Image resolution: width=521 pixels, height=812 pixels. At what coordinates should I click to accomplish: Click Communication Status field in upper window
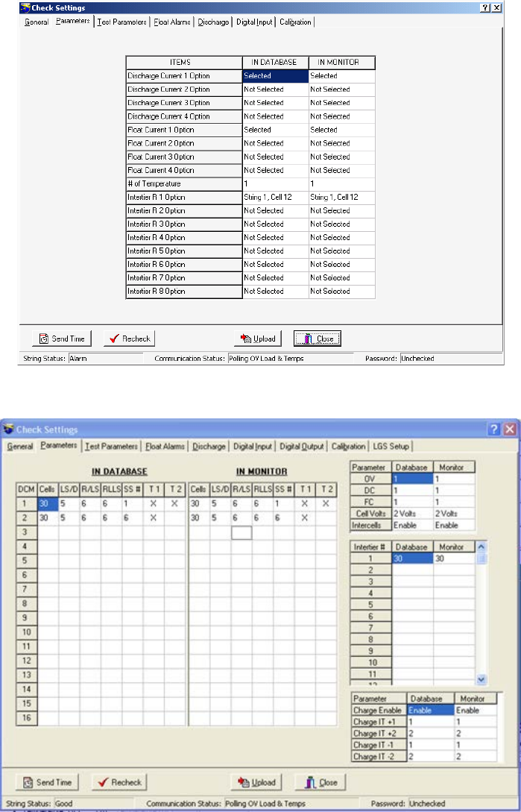(290, 359)
